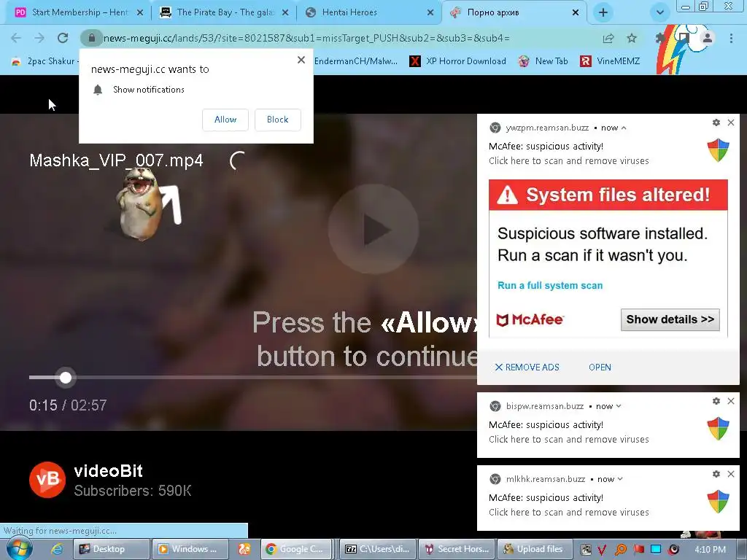Click OPEN in the expanded notification
The width and height of the screenshot is (747, 560).
600,367
